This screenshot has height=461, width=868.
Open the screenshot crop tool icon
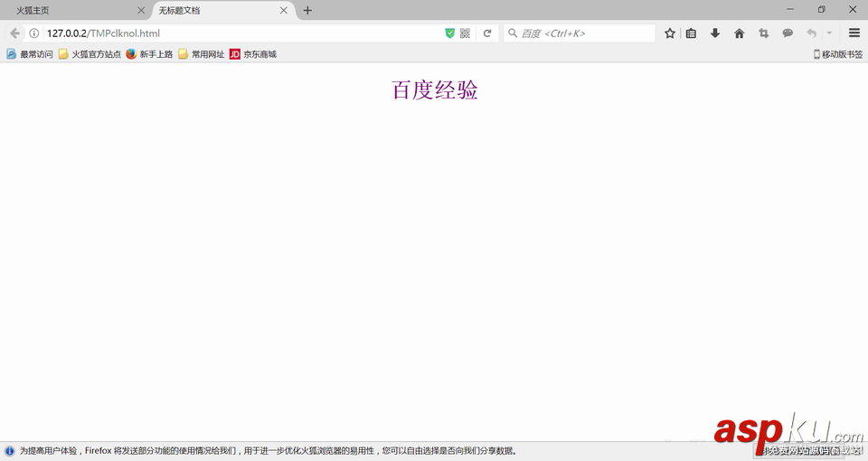pos(763,33)
